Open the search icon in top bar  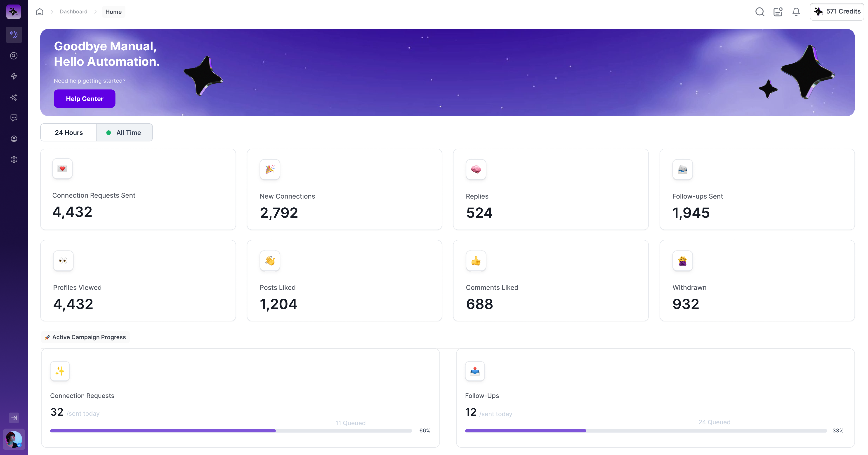[759, 12]
